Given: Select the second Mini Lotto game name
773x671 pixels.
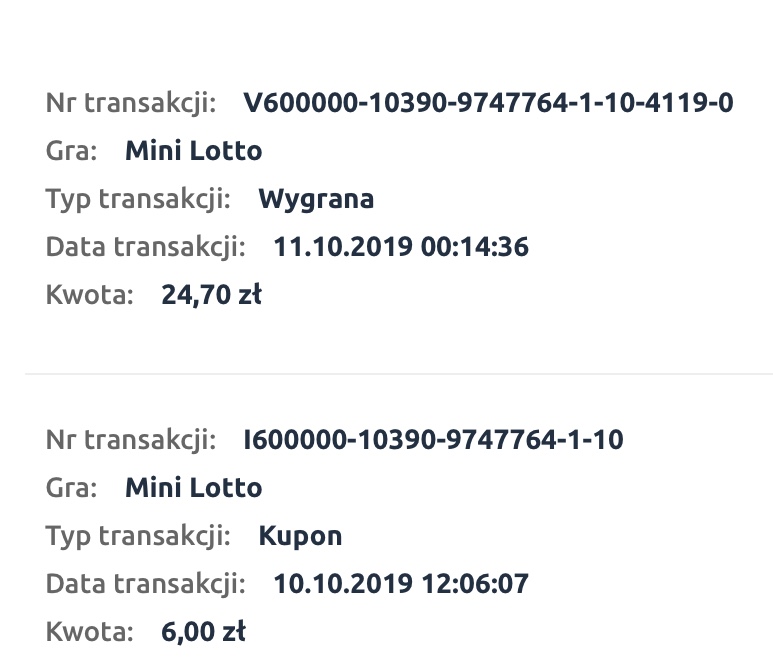Looking at the screenshot, I should [x=193, y=487].
